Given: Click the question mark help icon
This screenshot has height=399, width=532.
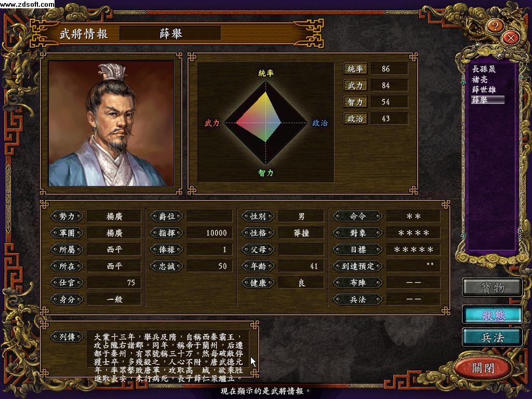Looking at the screenshot, I should point(495,26).
